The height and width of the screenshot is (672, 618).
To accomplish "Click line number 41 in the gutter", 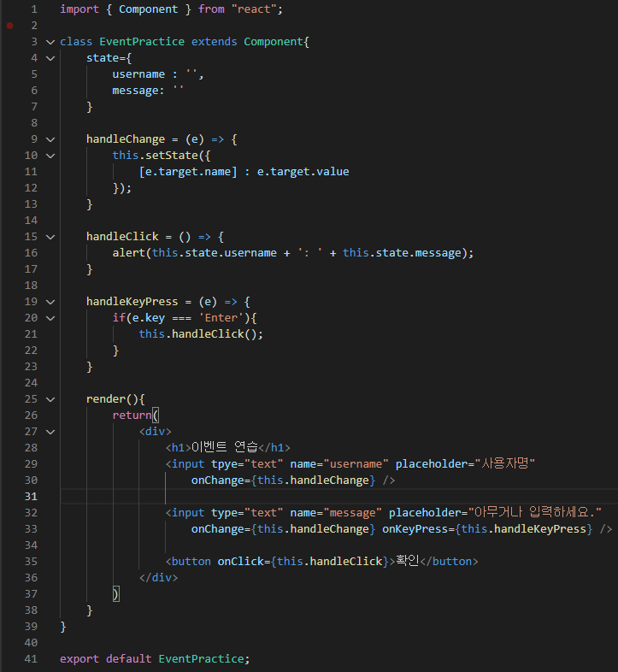I will [x=32, y=658].
